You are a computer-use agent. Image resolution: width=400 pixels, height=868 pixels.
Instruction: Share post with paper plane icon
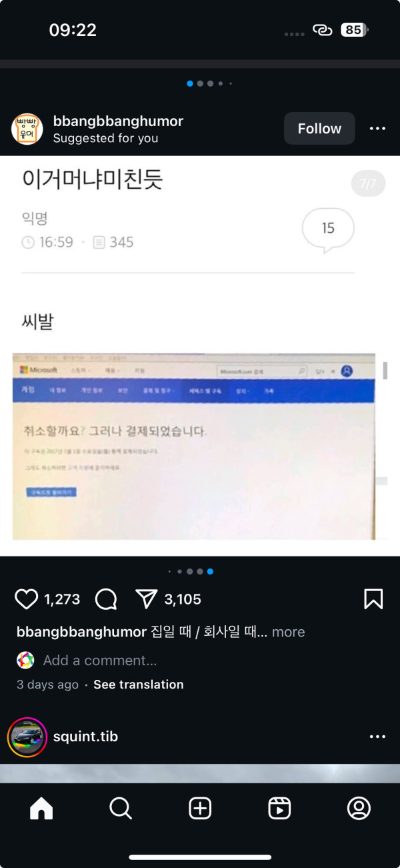[x=146, y=599]
